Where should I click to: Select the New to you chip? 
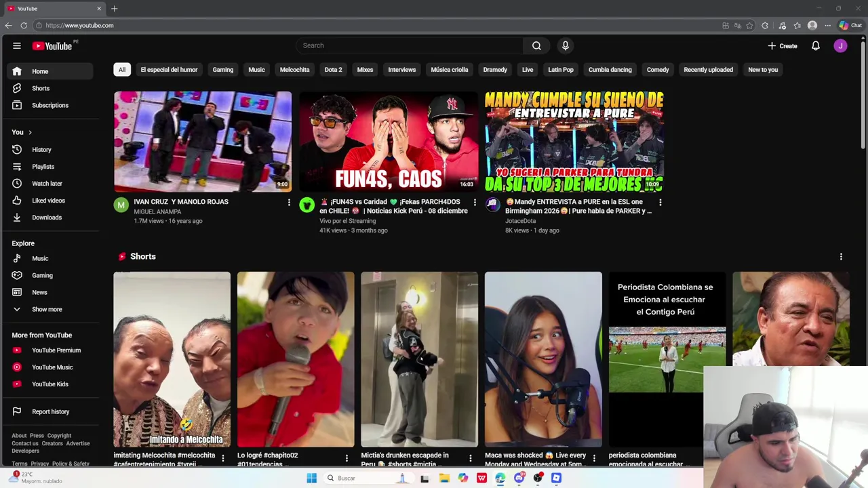(763, 69)
